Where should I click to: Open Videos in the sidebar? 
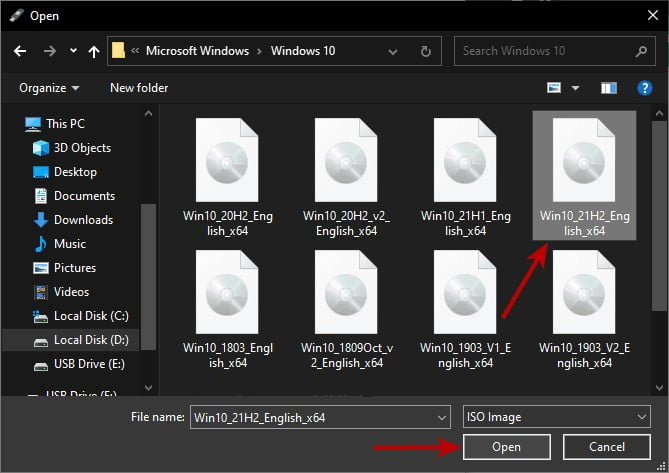pos(71,292)
